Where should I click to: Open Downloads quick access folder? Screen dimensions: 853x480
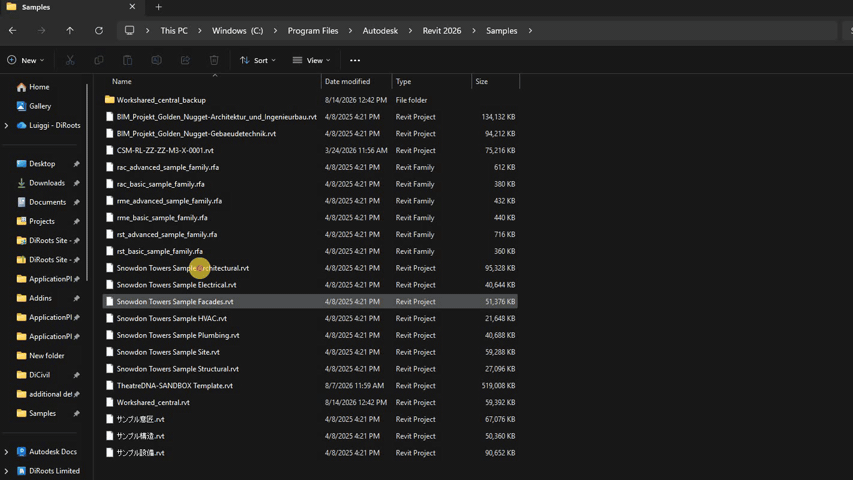[x=41, y=183]
